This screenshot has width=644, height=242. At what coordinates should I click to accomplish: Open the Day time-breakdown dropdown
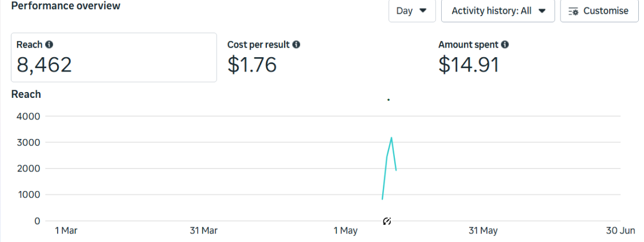coord(412,11)
